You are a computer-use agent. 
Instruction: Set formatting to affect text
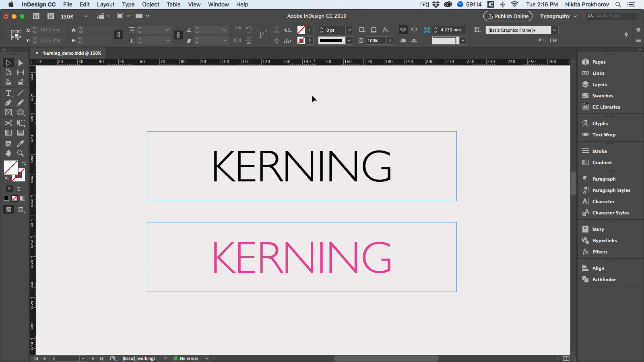19,189
